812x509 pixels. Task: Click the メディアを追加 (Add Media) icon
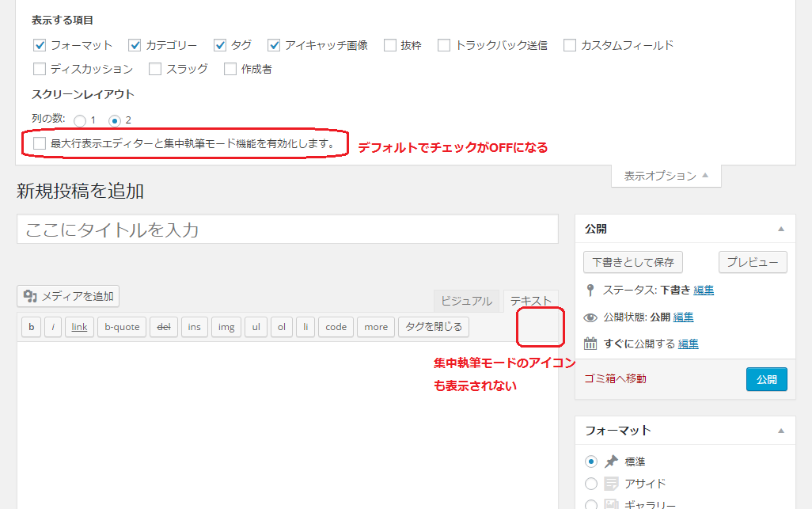tap(31, 296)
